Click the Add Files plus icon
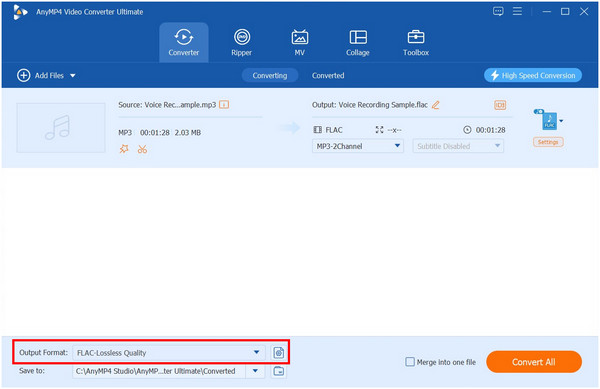The width and height of the screenshot is (600, 389). click(23, 75)
